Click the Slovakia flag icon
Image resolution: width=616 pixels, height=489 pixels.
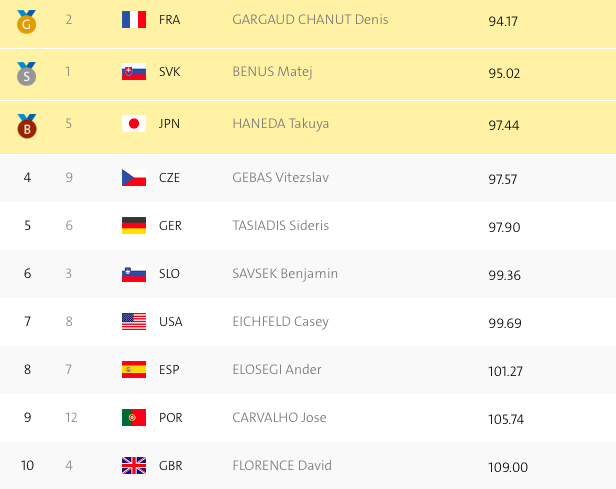(x=134, y=71)
